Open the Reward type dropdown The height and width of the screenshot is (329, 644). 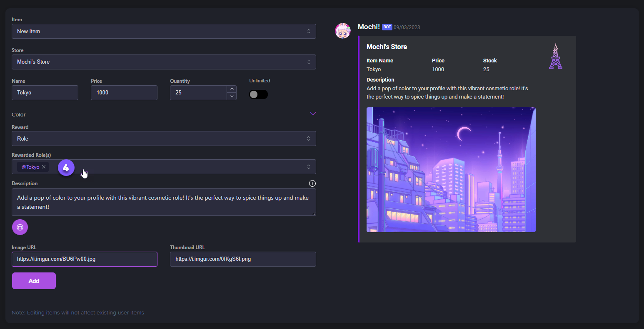point(164,139)
